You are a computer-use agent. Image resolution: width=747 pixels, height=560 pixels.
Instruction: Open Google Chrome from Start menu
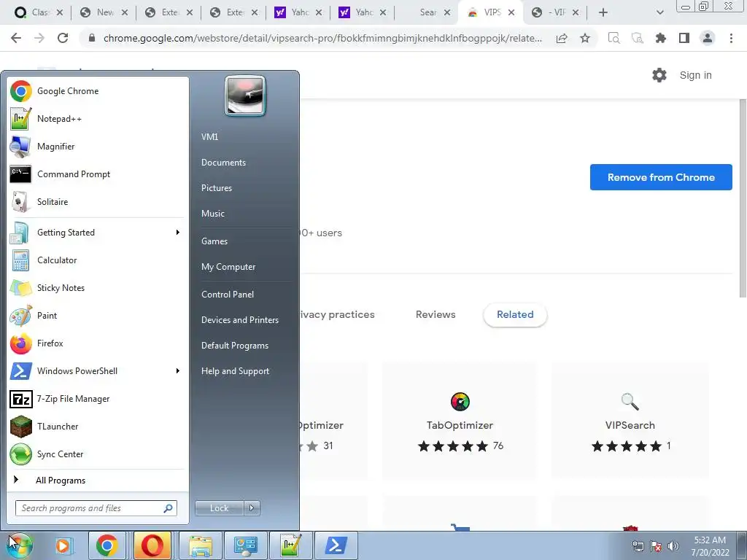pyautogui.click(x=98, y=91)
